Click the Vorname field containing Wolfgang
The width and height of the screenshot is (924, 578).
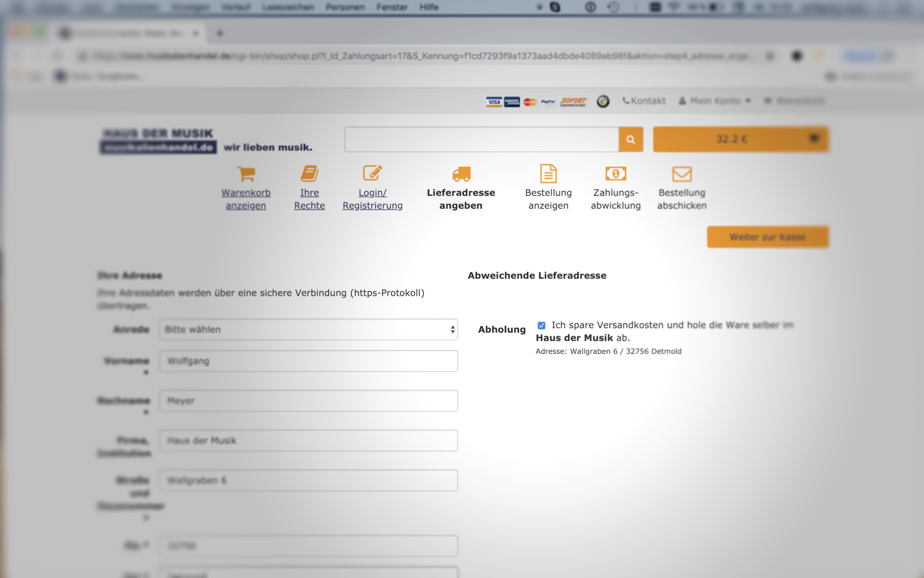point(309,361)
